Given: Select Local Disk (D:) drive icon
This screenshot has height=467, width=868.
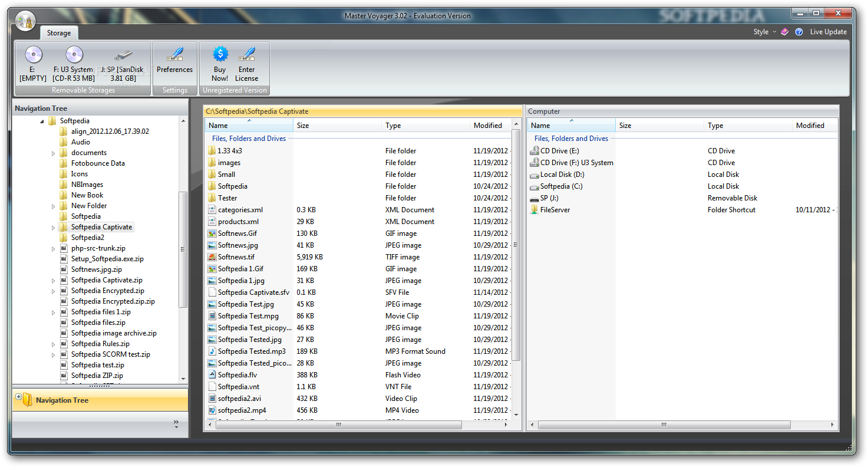Looking at the screenshot, I should click(x=534, y=175).
